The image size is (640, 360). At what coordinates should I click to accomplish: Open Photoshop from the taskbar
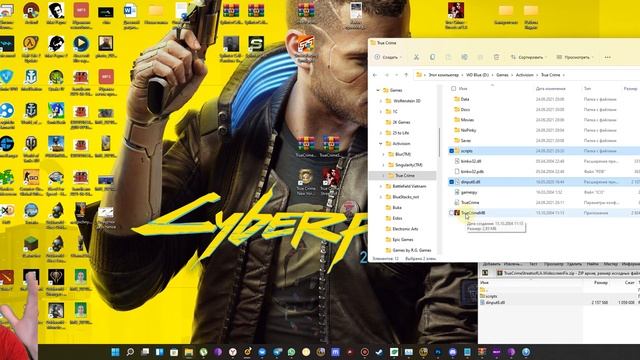click(438, 352)
